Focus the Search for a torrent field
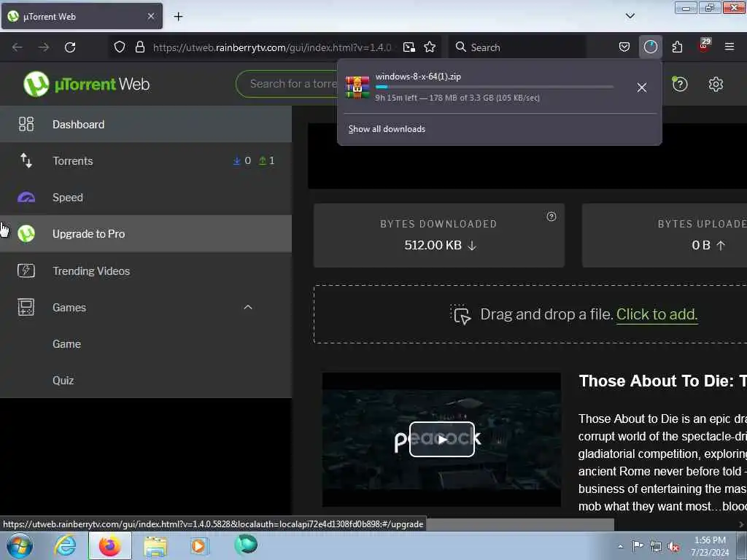 click(287, 84)
